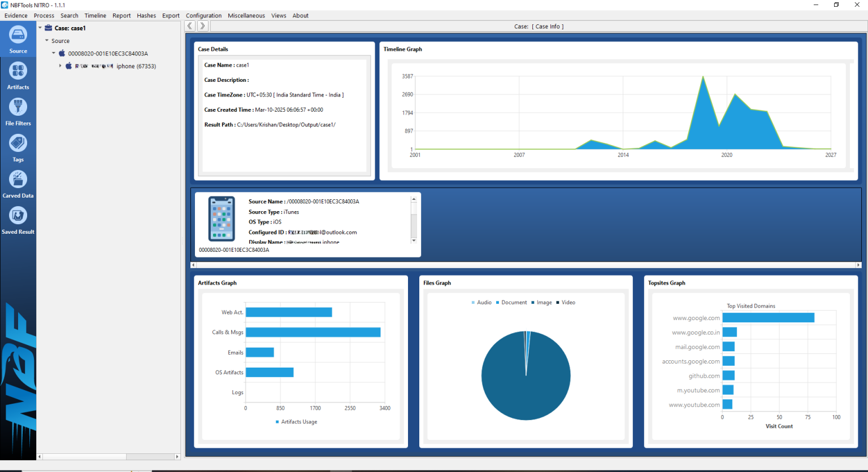Open the Evidence menu

(15, 15)
